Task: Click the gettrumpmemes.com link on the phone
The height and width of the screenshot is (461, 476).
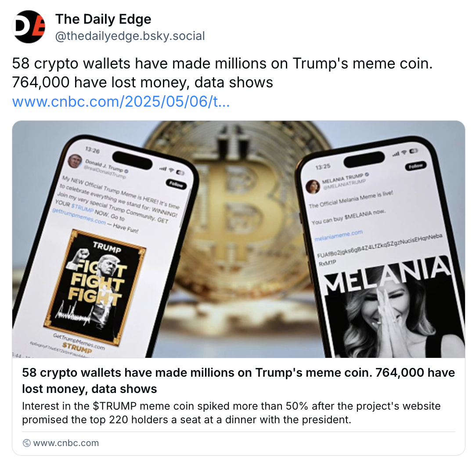Action: 79,216
